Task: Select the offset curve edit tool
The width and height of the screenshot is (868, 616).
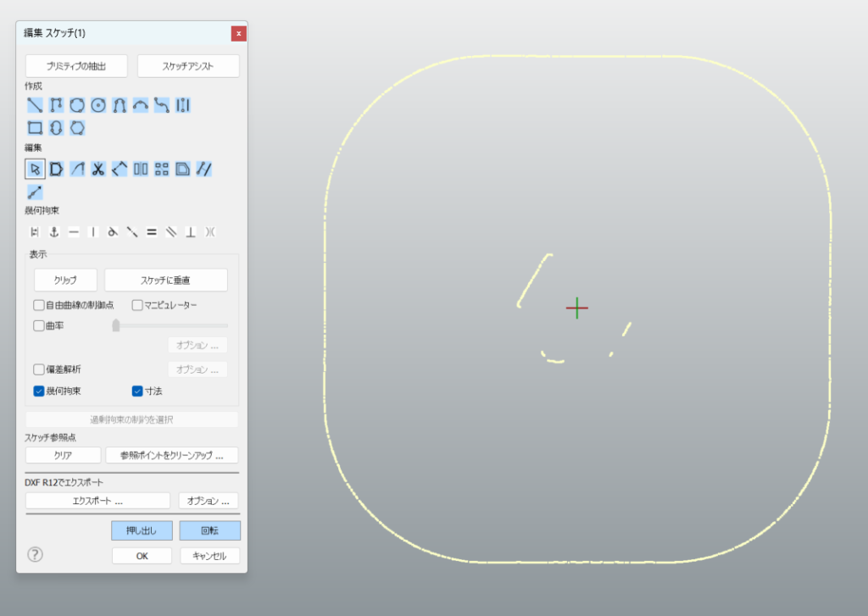Action: [x=183, y=169]
